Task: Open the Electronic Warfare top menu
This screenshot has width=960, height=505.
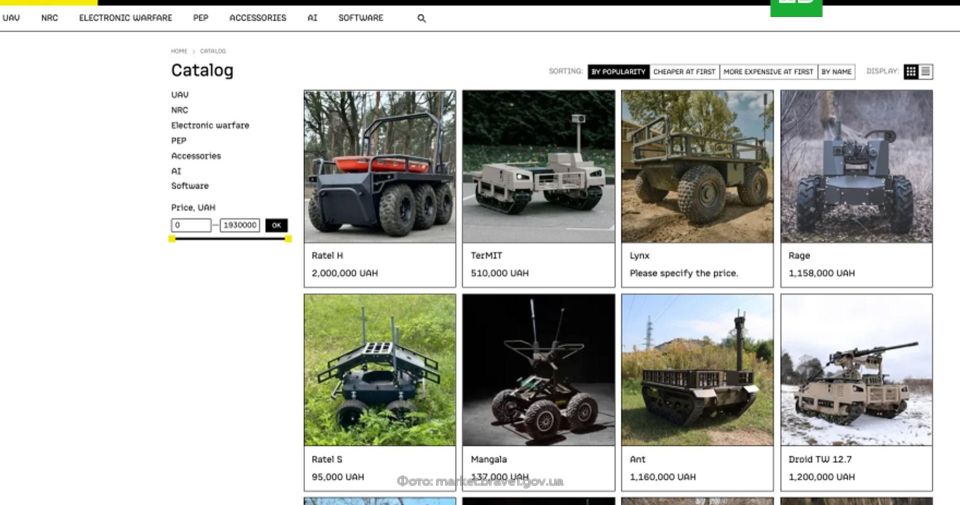Action: pyautogui.click(x=125, y=18)
